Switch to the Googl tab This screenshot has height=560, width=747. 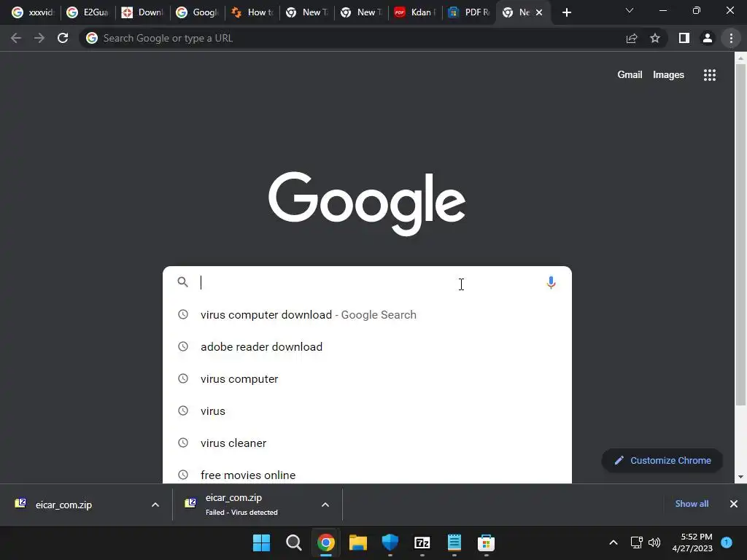(197, 12)
